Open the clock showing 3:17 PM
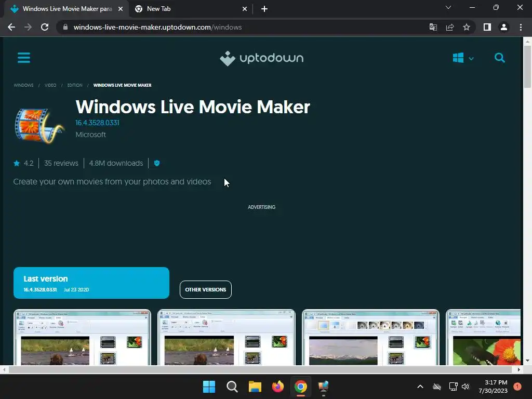Viewport: 532px width, 399px height. tap(493, 387)
